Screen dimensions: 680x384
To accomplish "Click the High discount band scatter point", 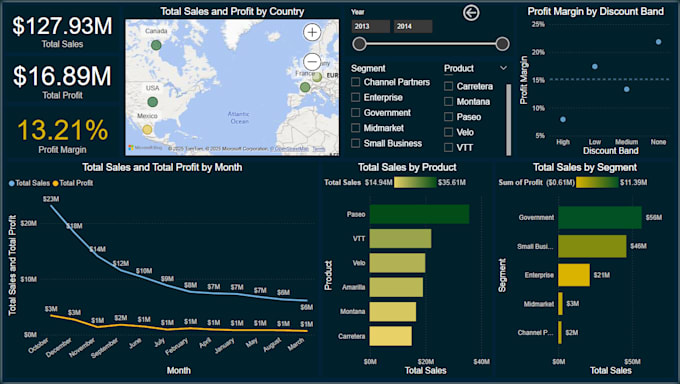I will coord(563,119).
